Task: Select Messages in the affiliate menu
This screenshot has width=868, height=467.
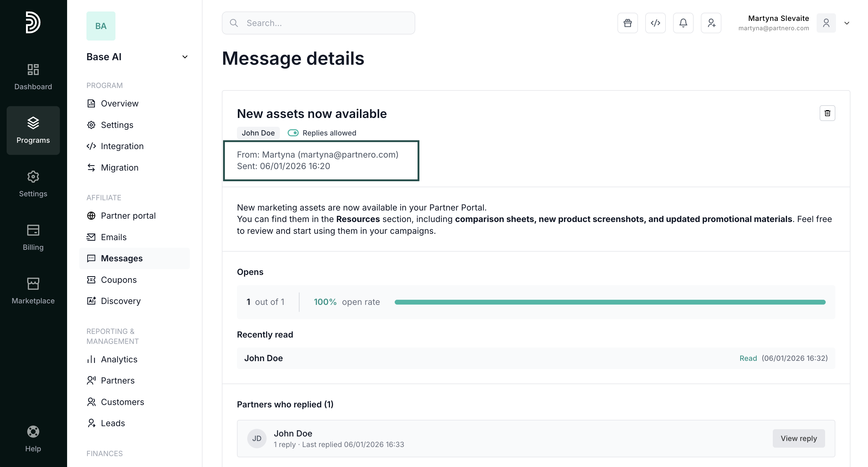Action: click(x=121, y=258)
